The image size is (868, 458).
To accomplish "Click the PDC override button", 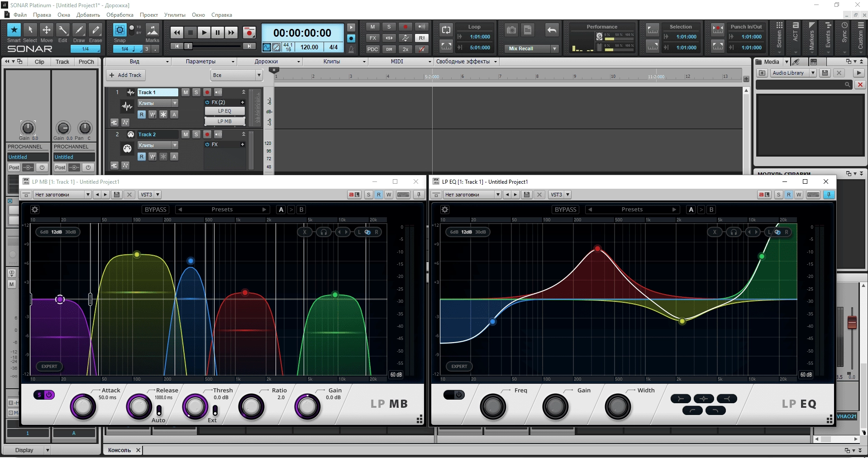I will tap(372, 49).
